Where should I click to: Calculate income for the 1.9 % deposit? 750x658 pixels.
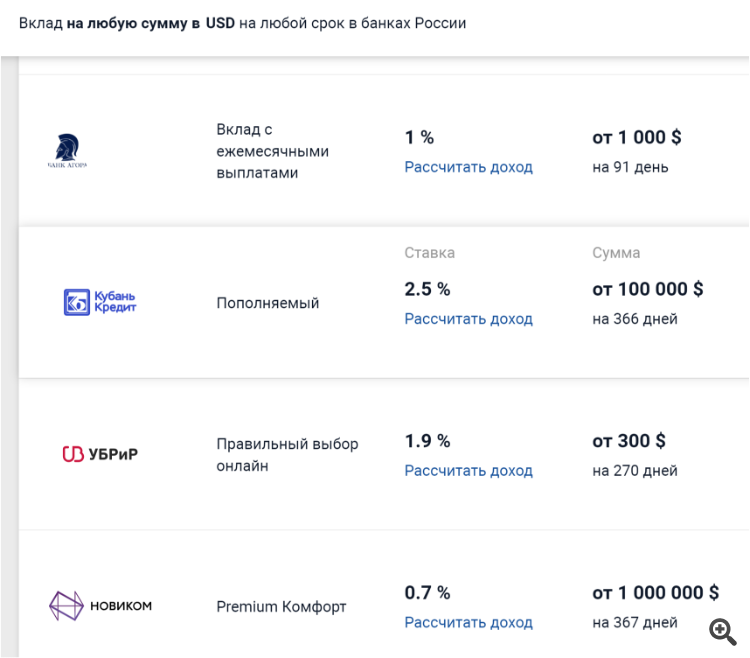468,471
